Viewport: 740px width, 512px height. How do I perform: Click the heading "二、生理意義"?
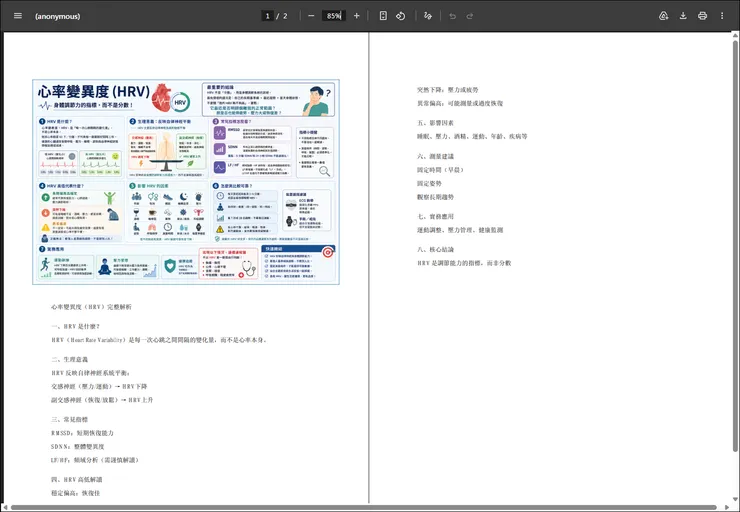tap(69, 360)
